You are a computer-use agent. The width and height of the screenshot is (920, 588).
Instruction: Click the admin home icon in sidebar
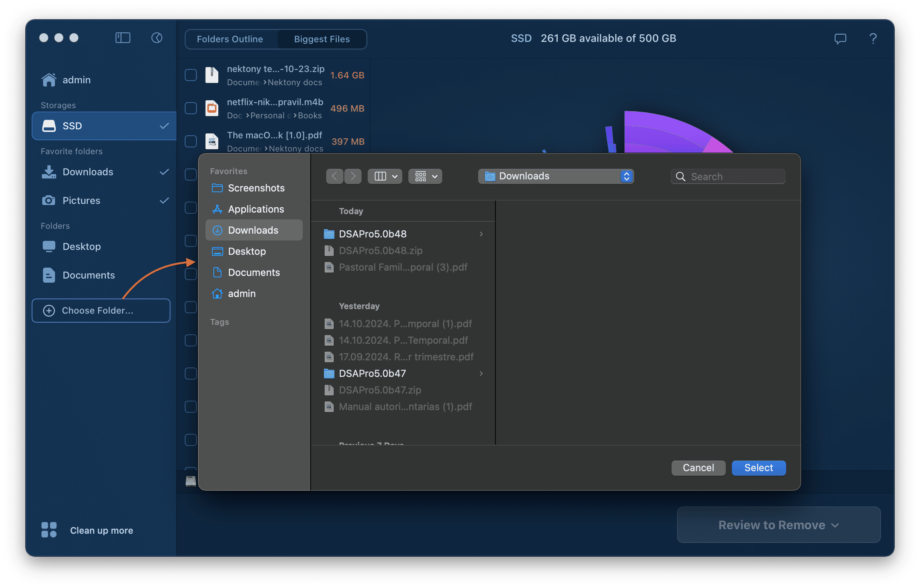(x=49, y=80)
